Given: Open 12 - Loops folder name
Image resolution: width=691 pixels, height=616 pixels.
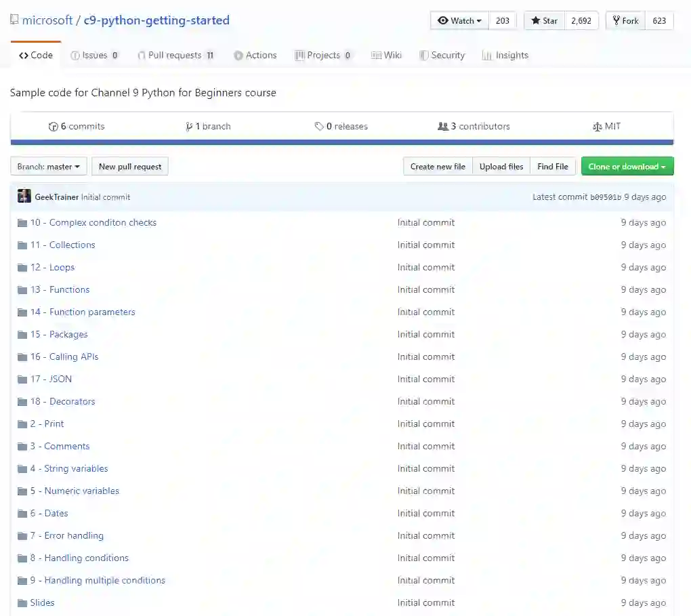Looking at the screenshot, I should [x=52, y=267].
